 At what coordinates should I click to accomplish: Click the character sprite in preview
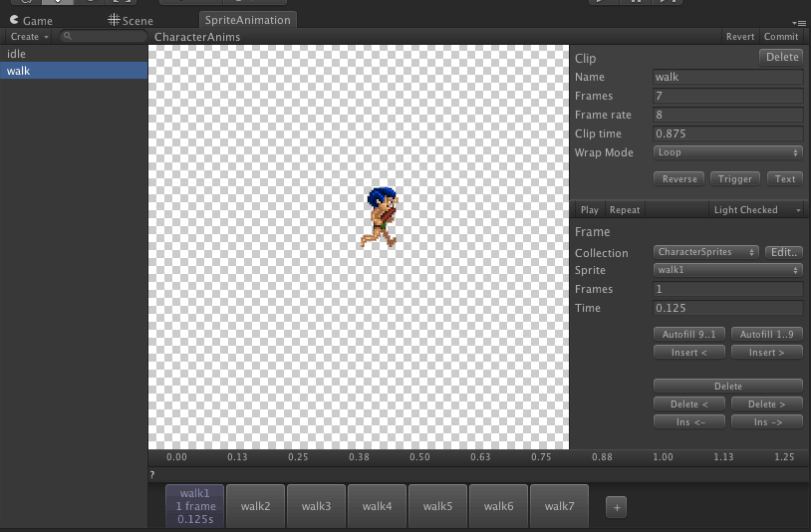point(380,217)
